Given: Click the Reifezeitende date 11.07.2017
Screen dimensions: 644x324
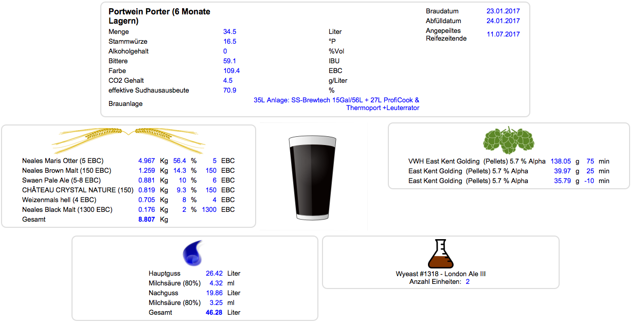Looking at the screenshot, I should (x=503, y=34).
